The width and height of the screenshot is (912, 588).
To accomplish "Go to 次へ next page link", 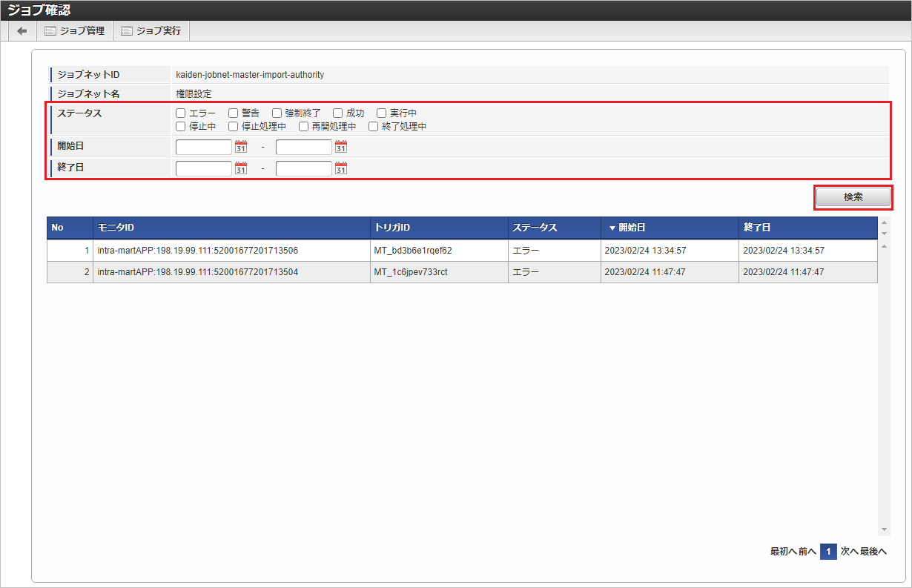I will point(849,552).
